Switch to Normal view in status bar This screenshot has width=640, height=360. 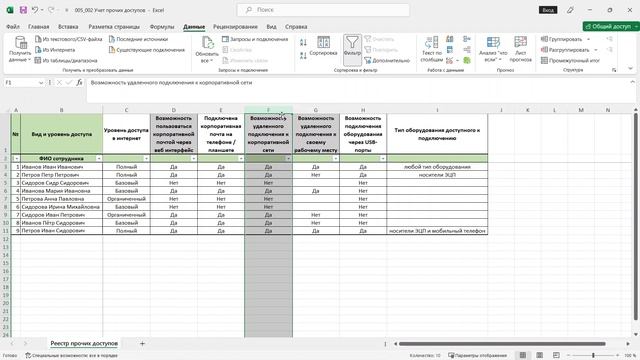[x=522, y=355]
